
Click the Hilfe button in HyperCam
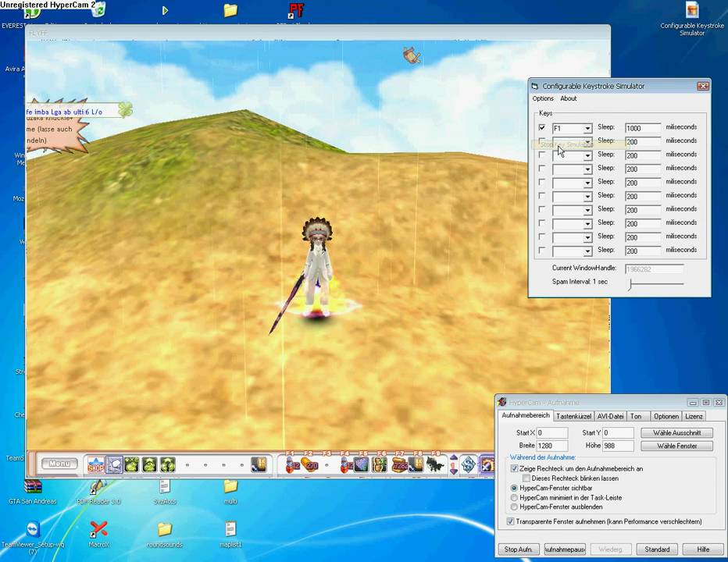tap(703, 549)
